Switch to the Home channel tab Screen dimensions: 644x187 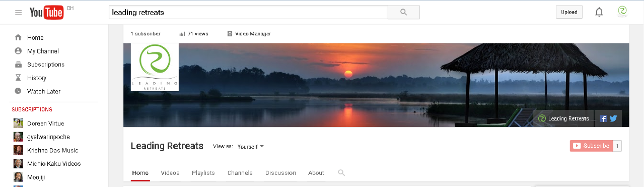point(140,173)
